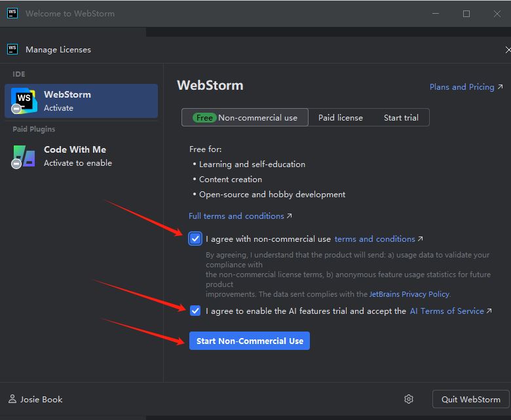Viewport: 511px width, 420px height.
Task: Open JetBrains Privacy Policy link
Action: [x=409, y=294]
